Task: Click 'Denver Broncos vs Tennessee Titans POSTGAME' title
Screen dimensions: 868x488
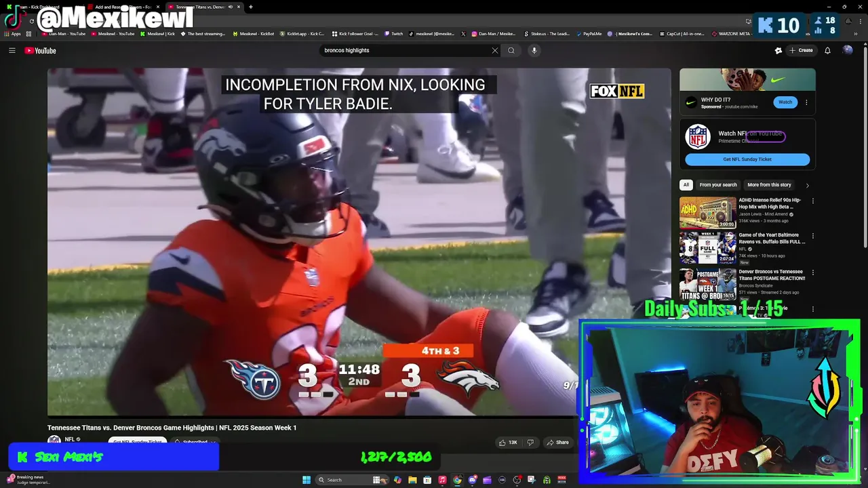Action: tap(772, 274)
